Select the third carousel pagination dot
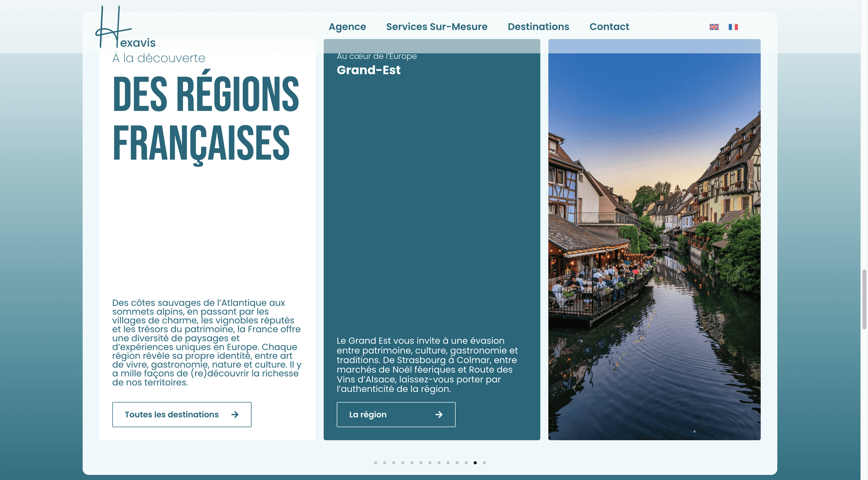The width and height of the screenshot is (868, 480). point(394,463)
